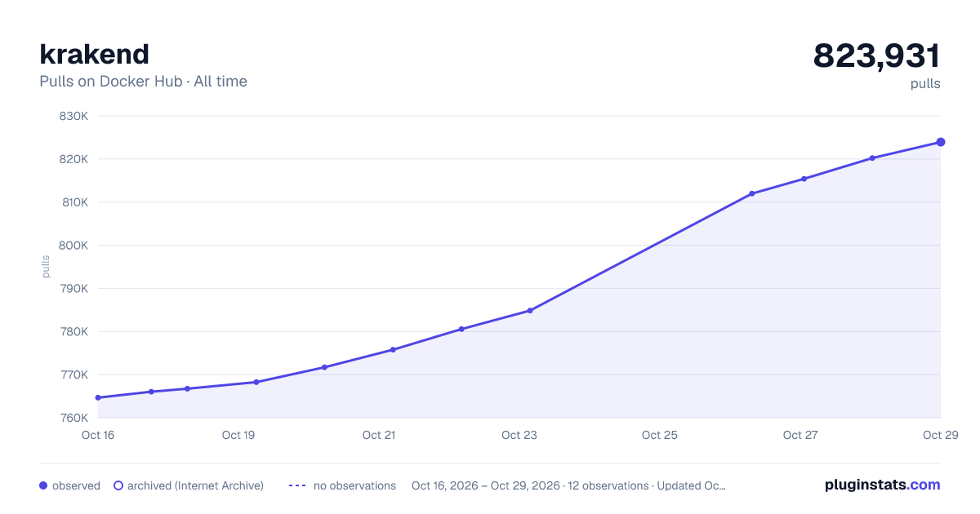Click the 'Pulls on Docker Hub · All time' subtitle
Screen dimensions: 980x514
tap(143, 82)
